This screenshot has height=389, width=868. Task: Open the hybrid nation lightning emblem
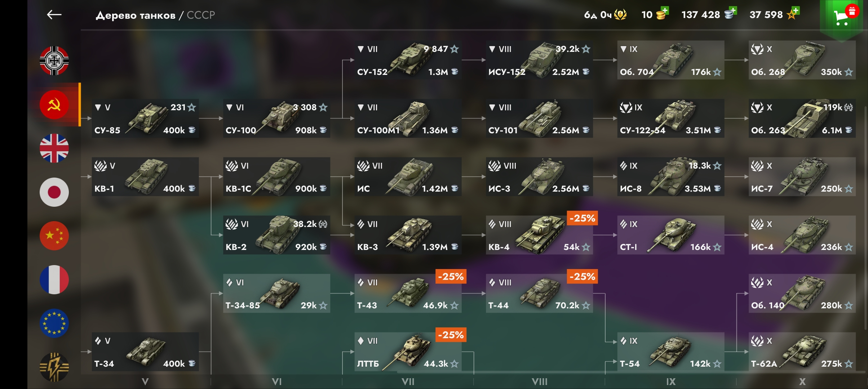pyautogui.click(x=54, y=367)
